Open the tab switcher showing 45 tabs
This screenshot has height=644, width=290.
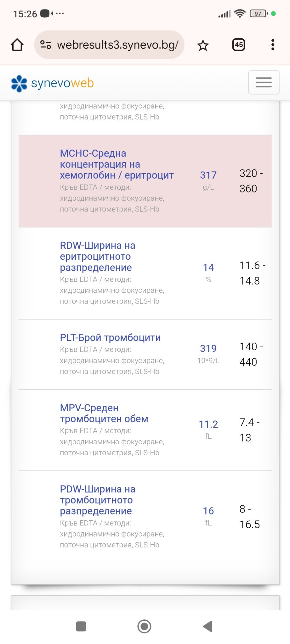pos(239,45)
